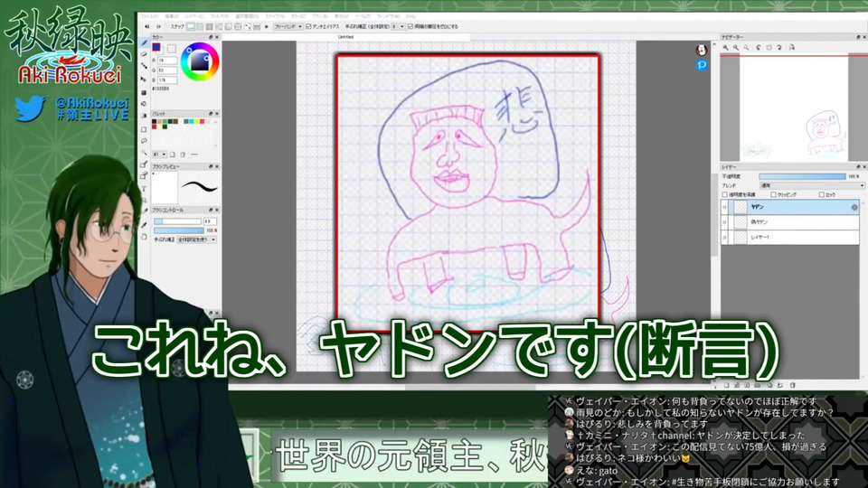This screenshot has width=868, height=488.
Task: Click the foreground blue color swatch
Action: click(156, 47)
